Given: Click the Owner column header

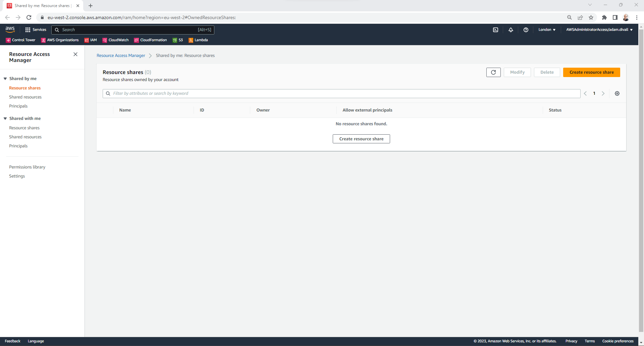Looking at the screenshot, I should 263,110.
